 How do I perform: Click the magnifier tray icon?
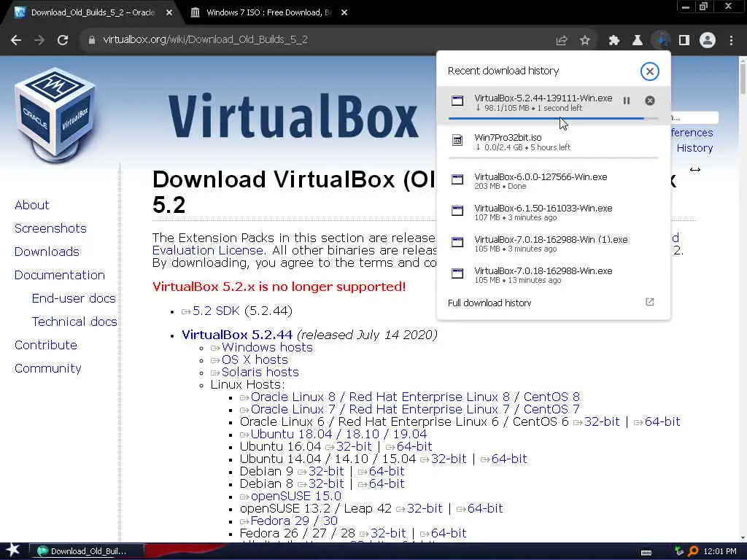coord(693,551)
